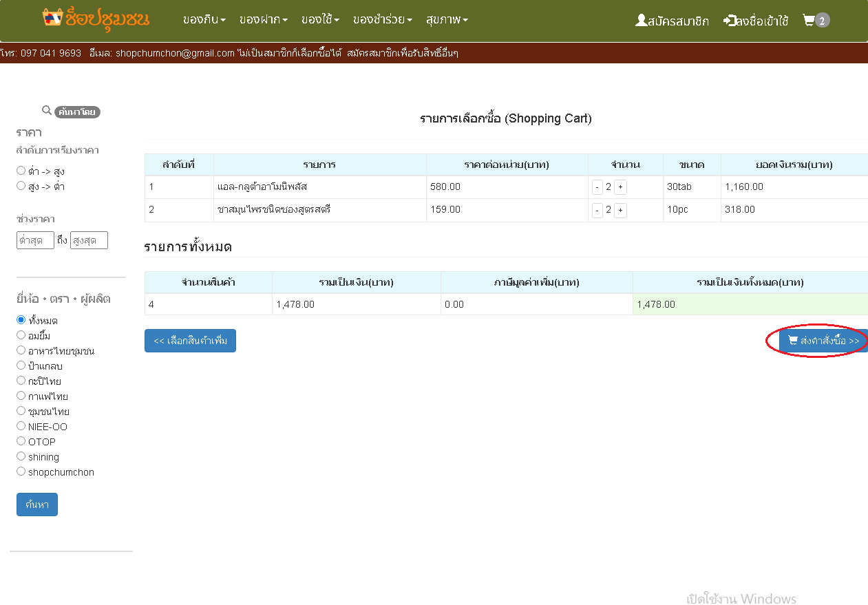Select price sort สูง -> ต่ำ radio
The width and height of the screenshot is (868, 605).
point(21,186)
